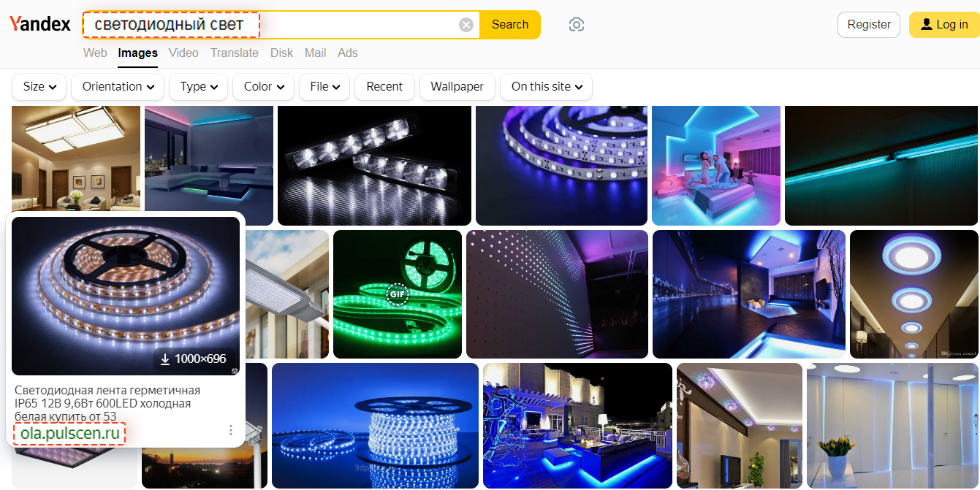Start search by image using camera icon

click(x=577, y=25)
